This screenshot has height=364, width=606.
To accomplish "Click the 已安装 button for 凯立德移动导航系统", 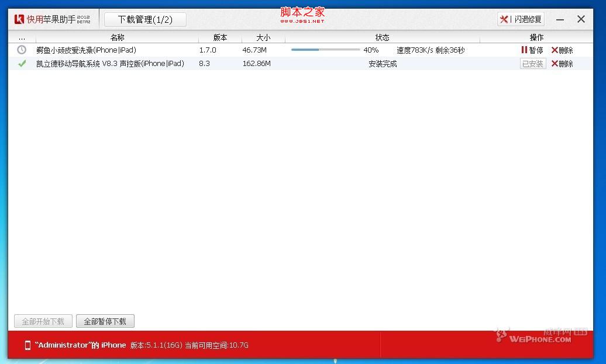I will [x=532, y=64].
